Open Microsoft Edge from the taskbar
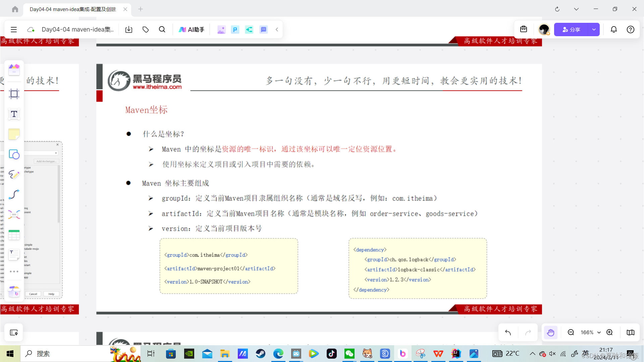The image size is (644, 362). (278, 354)
